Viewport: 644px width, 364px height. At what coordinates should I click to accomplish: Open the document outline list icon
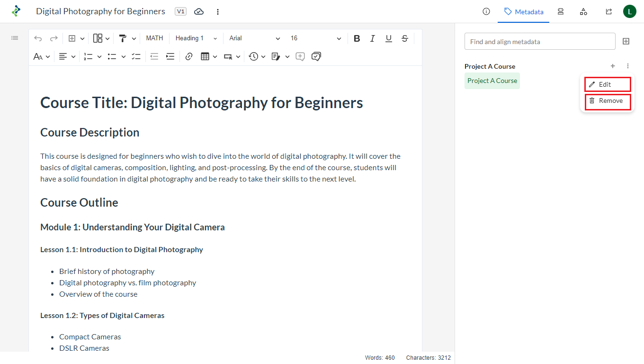pyautogui.click(x=15, y=38)
